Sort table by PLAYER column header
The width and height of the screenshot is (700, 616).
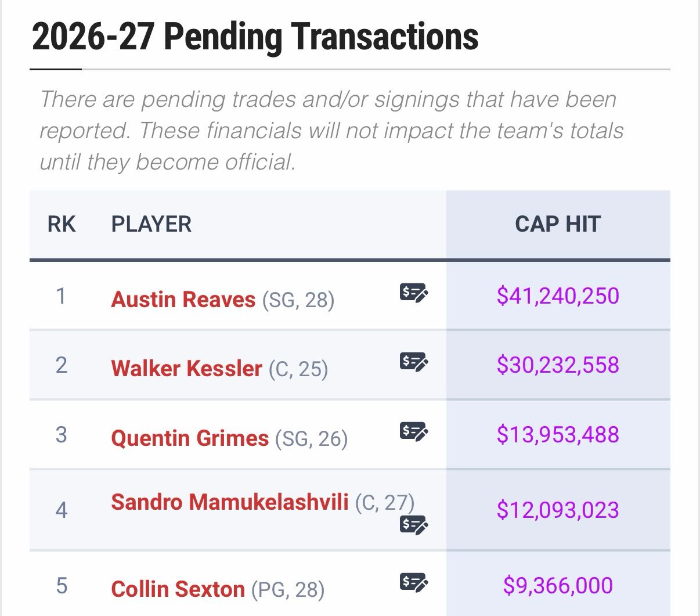pyautogui.click(x=151, y=224)
